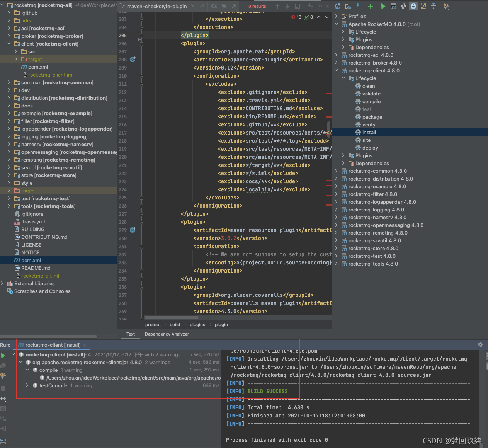Open Run tool window settings gear

pos(480,345)
